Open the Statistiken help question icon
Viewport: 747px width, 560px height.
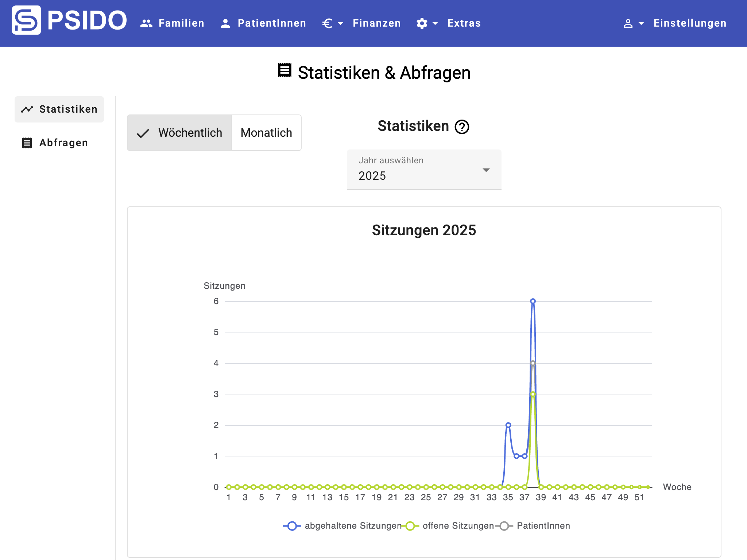click(x=462, y=127)
